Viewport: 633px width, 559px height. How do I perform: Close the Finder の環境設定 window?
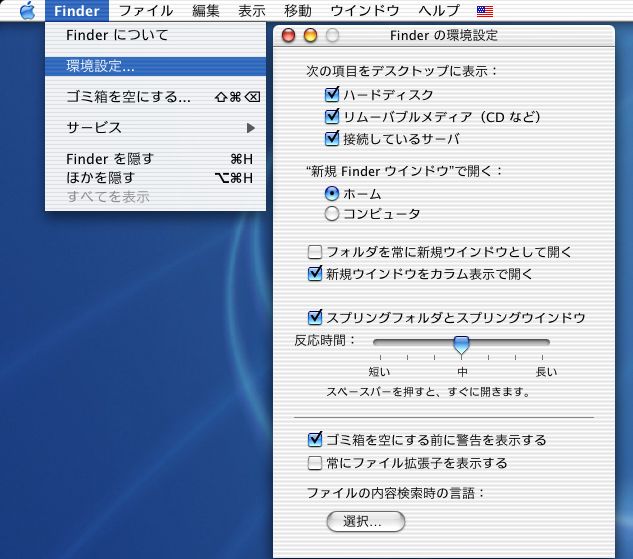pyautogui.click(x=289, y=36)
